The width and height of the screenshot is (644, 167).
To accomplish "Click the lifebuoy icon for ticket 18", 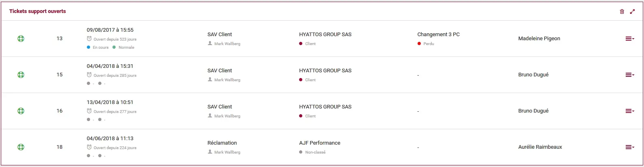I will 21,147.
